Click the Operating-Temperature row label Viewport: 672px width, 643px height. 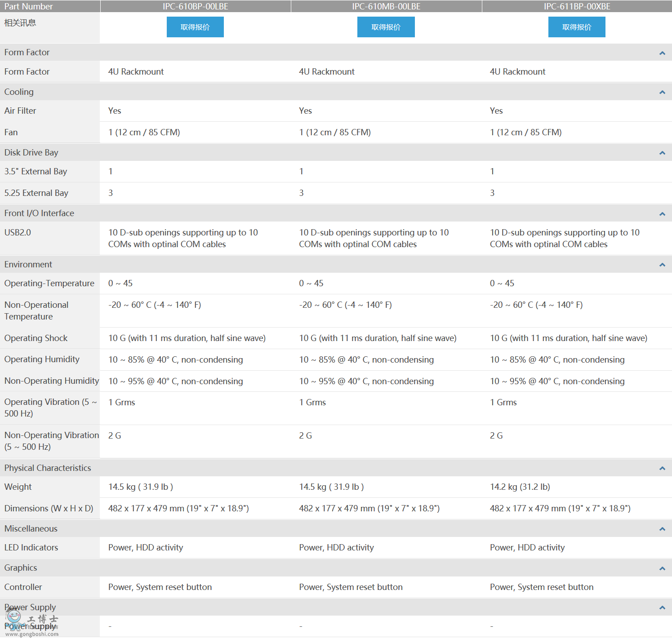click(x=49, y=284)
